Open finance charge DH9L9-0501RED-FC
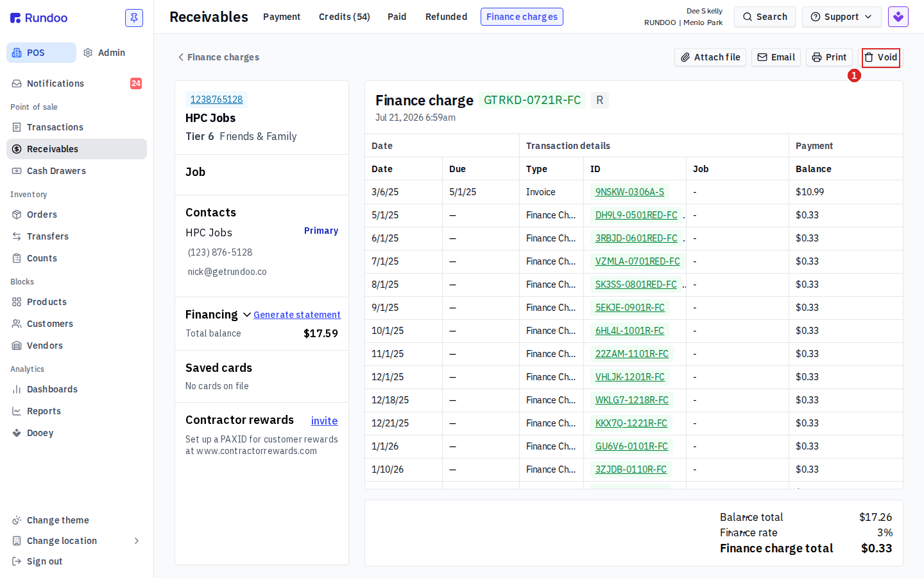Image resolution: width=924 pixels, height=578 pixels. 636,215
